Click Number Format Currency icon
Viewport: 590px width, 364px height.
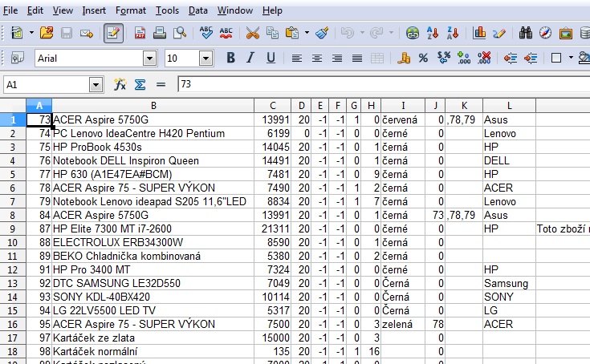click(x=404, y=59)
